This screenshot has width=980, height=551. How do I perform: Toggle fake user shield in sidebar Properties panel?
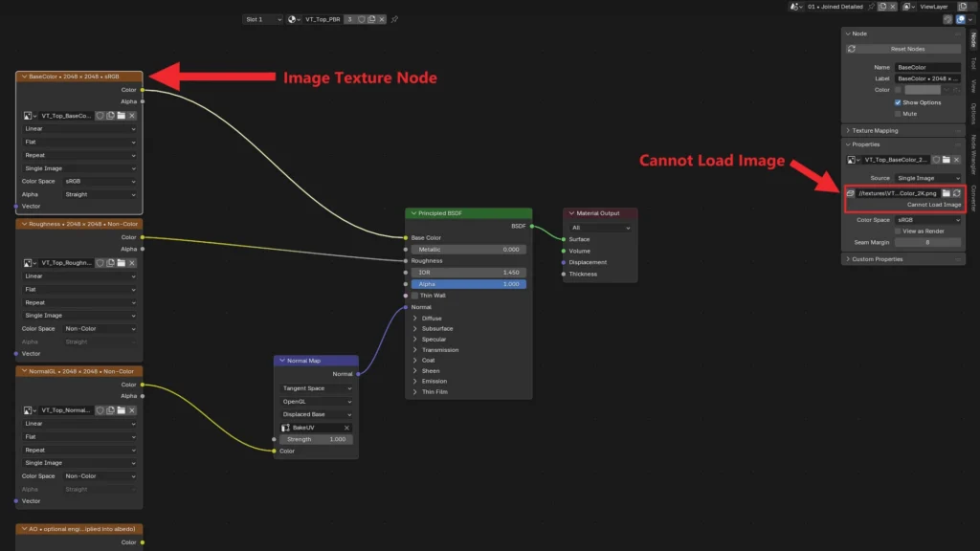tap(936, 160)
